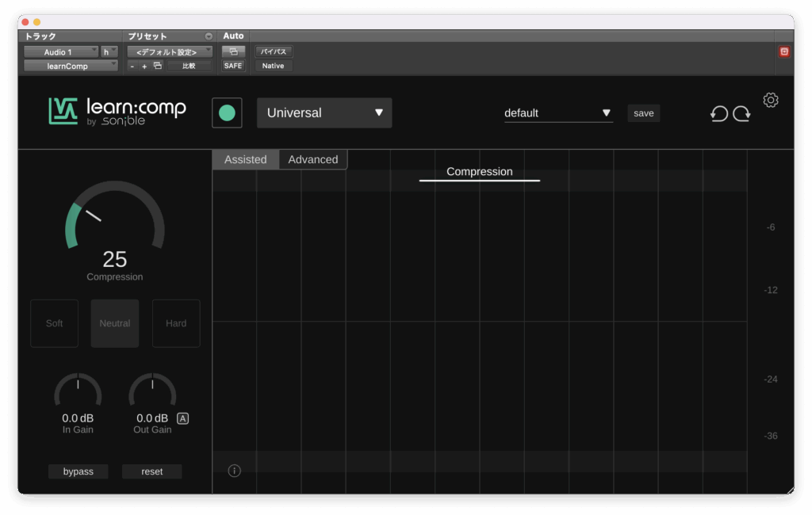The height and width of the screenshot is (515, 812).
Task: Save the current preset
Action: pos(644,113)
